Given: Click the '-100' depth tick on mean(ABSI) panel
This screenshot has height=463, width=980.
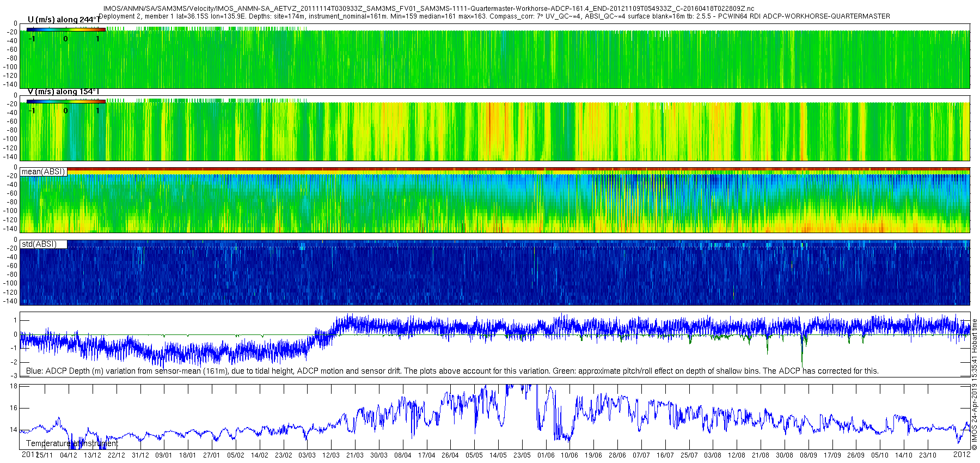Looking at the screenshot, I should [x=11, y=211].
